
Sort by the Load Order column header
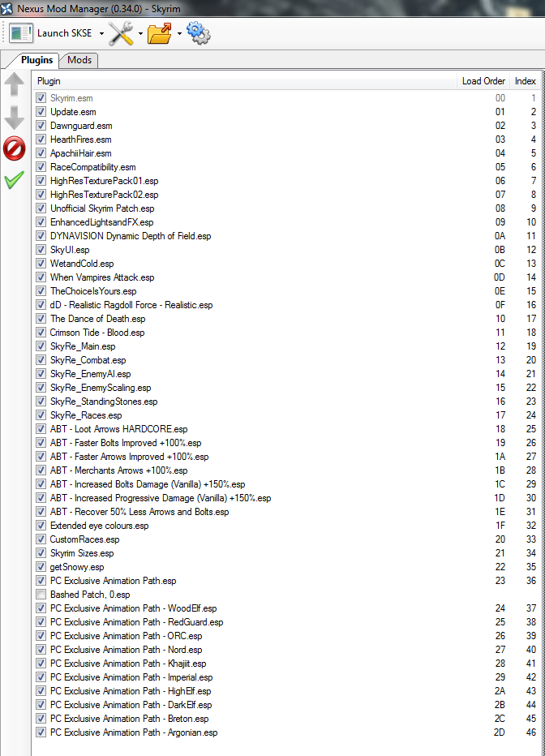pos(483,81)
